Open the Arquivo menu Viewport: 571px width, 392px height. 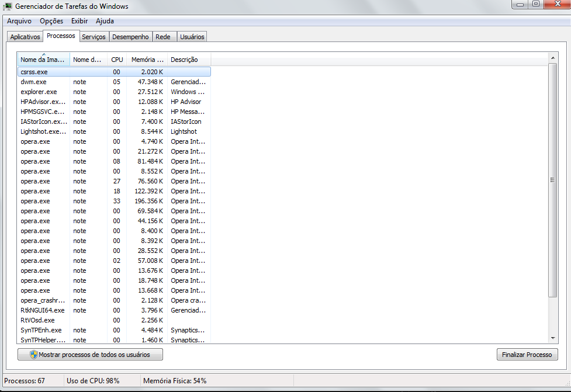tap(19, 21)
